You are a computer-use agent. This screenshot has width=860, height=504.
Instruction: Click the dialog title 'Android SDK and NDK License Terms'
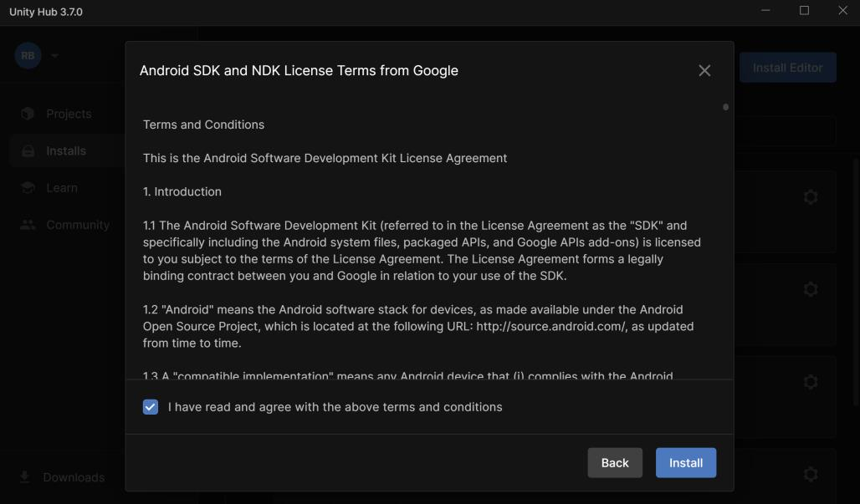pos(299,71)
